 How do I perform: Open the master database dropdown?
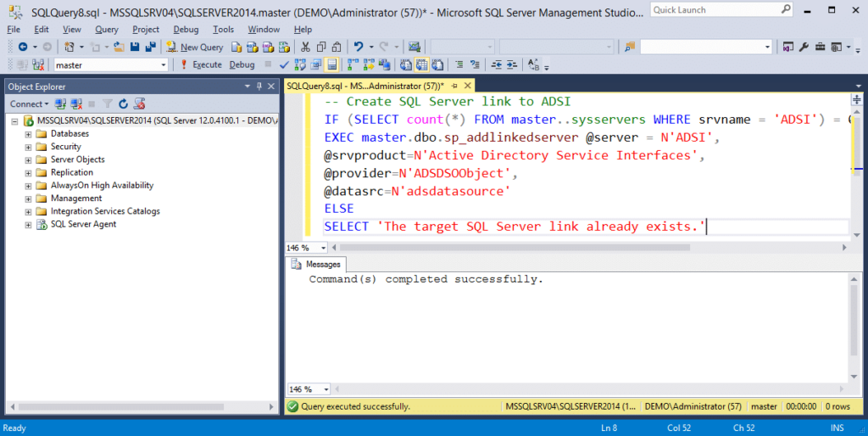click(164, 64)
